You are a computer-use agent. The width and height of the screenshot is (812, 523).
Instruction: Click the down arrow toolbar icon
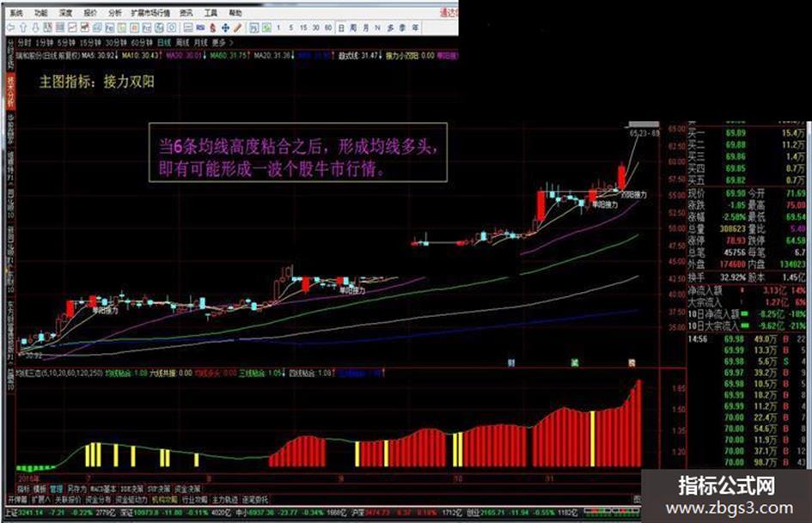click(35, 28)
